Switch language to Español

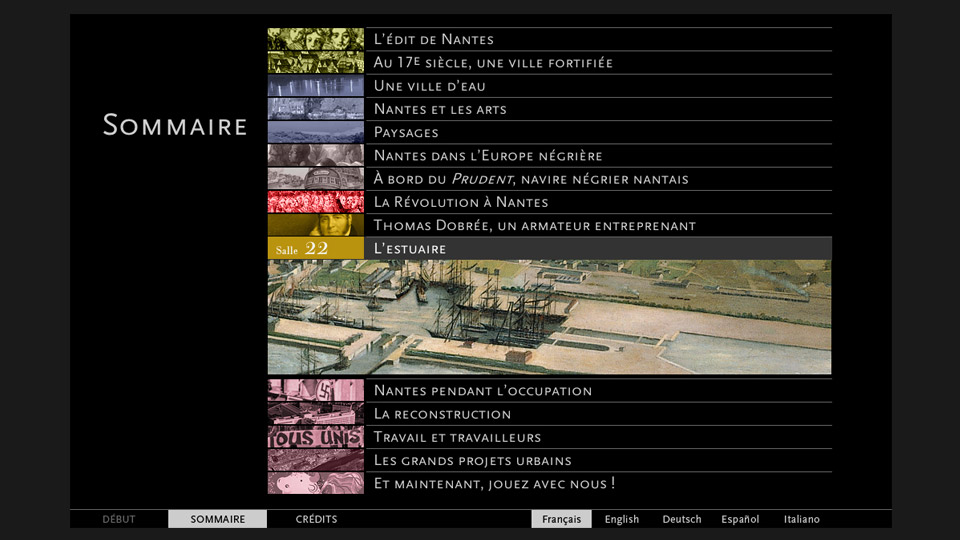pos(740,519)
